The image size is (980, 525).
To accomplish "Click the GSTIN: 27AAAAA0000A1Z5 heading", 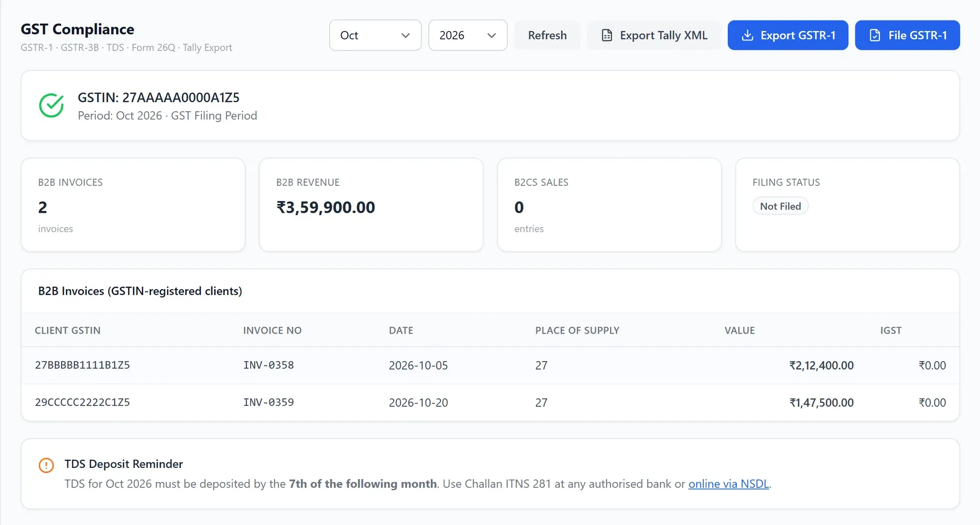I will 158,98.
